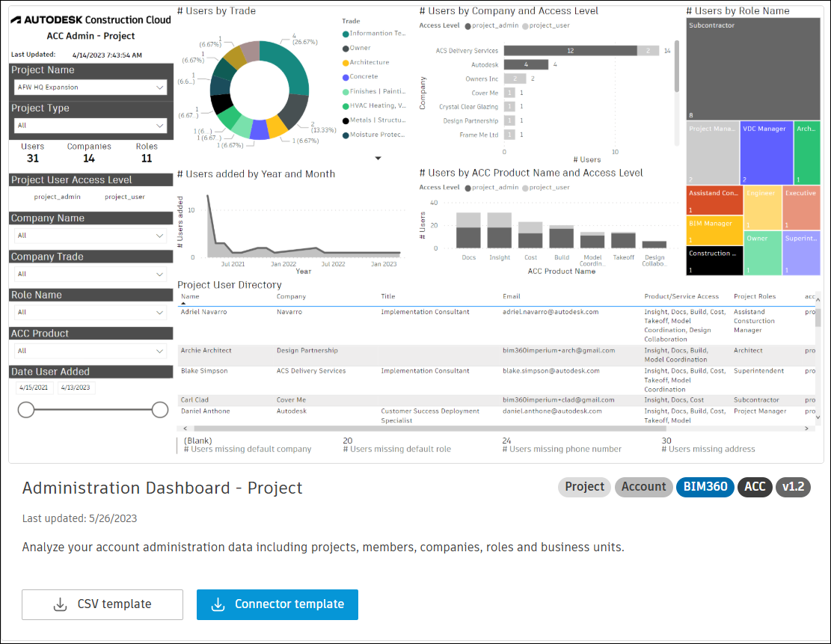
Task: Click the ACC tag
Action: tap(755, 487)
